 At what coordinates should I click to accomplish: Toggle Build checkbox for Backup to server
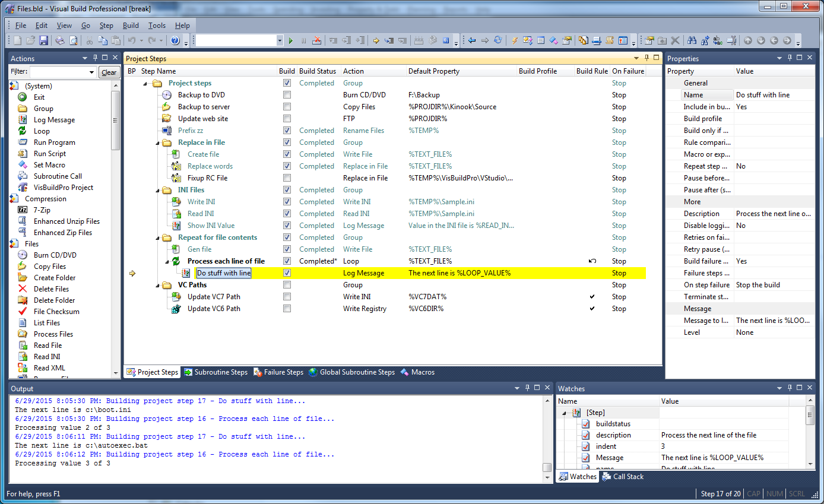click(287, 107)
